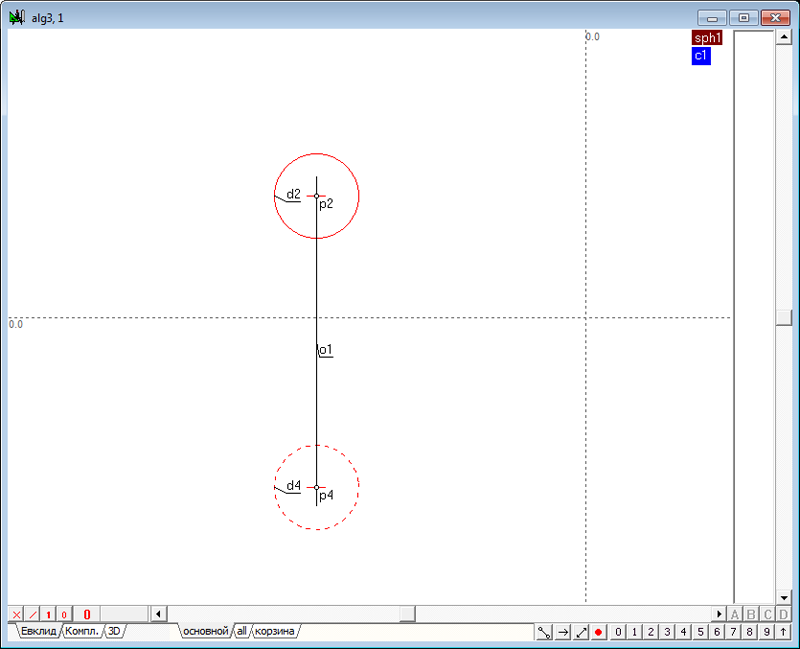Click the empty field beside the red 0

point(124,614)
